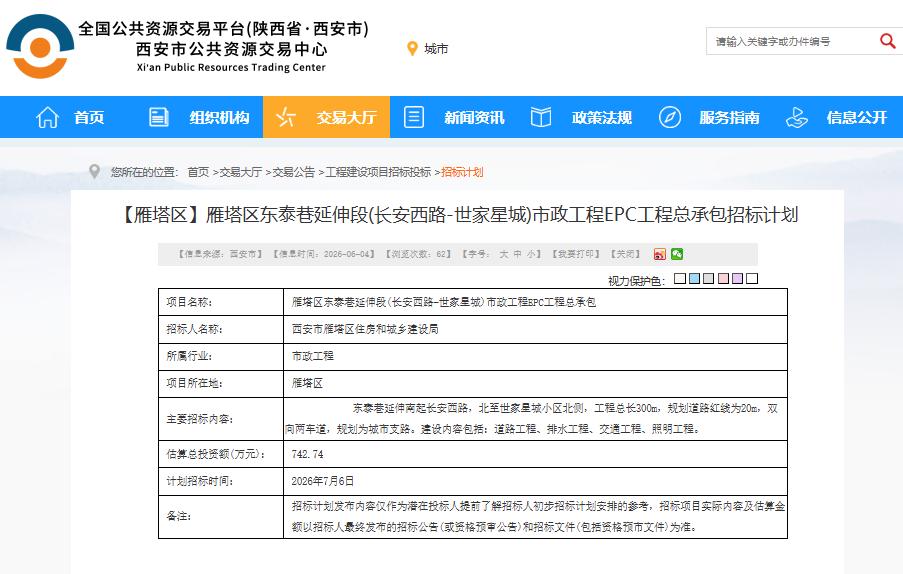Click the hand icon beside 信息公开
Viewport: 903px width, 574px height.
point(797,117)
